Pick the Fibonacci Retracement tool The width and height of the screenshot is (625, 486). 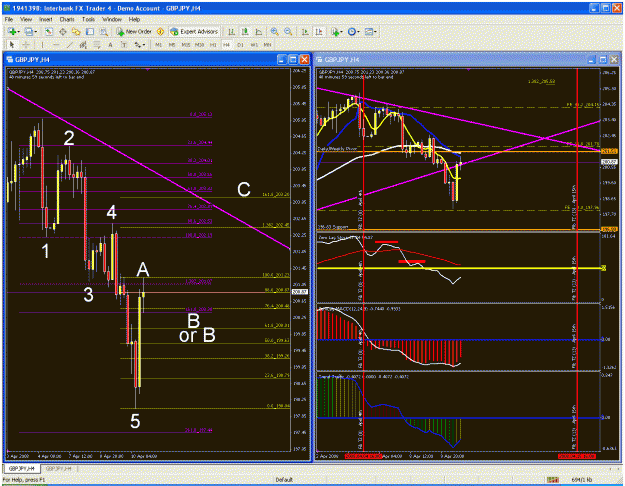(97, 45)
